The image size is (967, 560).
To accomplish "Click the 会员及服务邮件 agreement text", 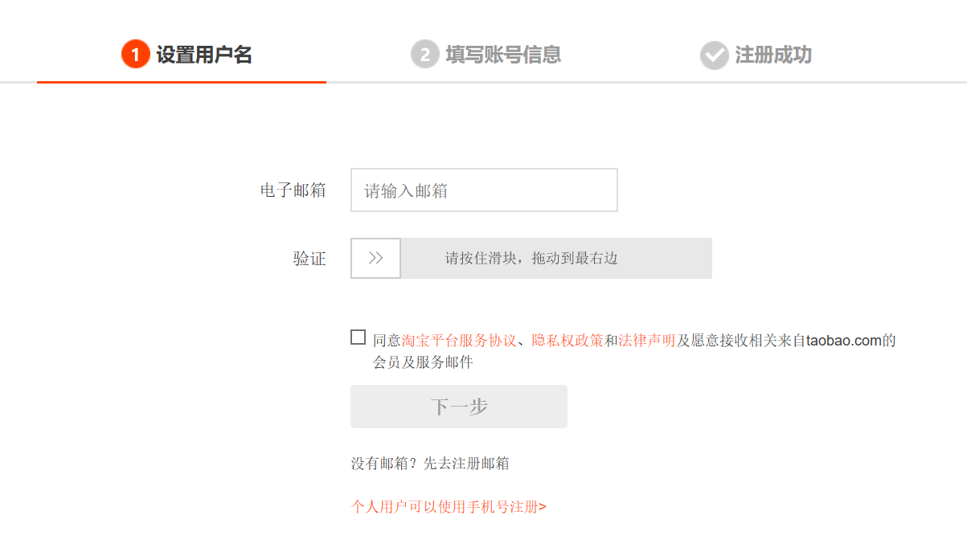I will click(x=423, y=362).
